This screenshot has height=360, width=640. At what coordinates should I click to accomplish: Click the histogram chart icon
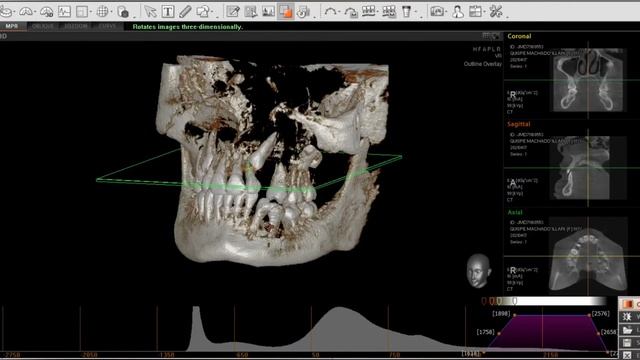pos(268,11)
